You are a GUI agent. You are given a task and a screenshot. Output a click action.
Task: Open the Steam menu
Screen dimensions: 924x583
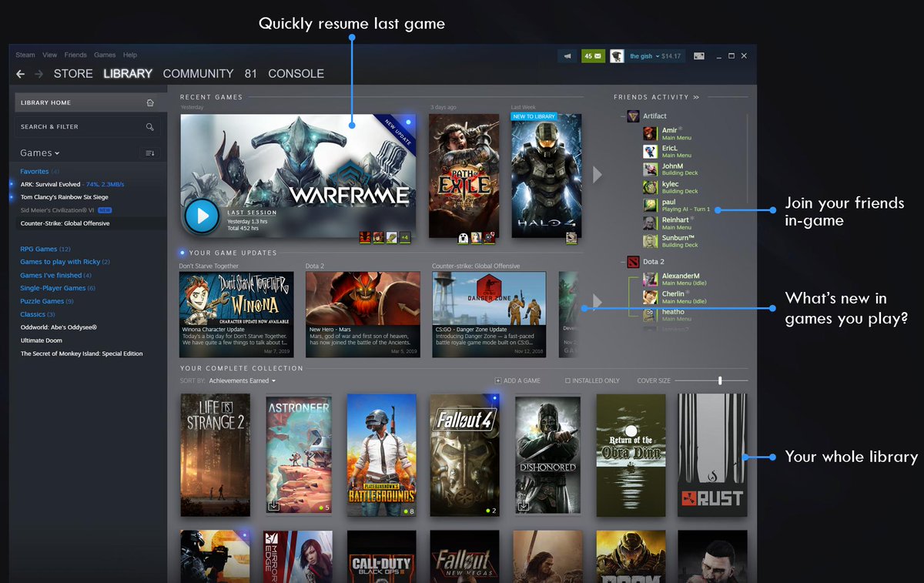(25, 55)
